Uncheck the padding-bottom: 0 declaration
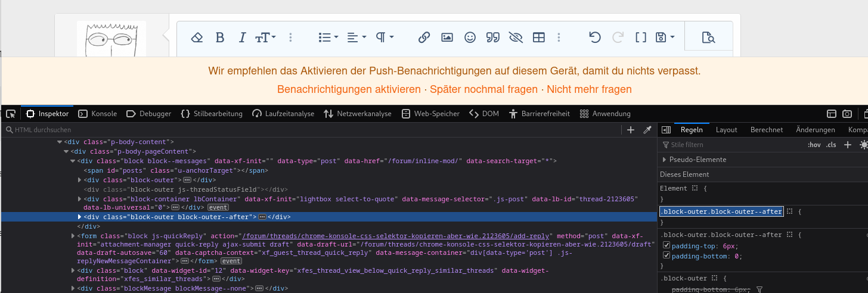This screenshot has height=293, width=868. [667, 256]
